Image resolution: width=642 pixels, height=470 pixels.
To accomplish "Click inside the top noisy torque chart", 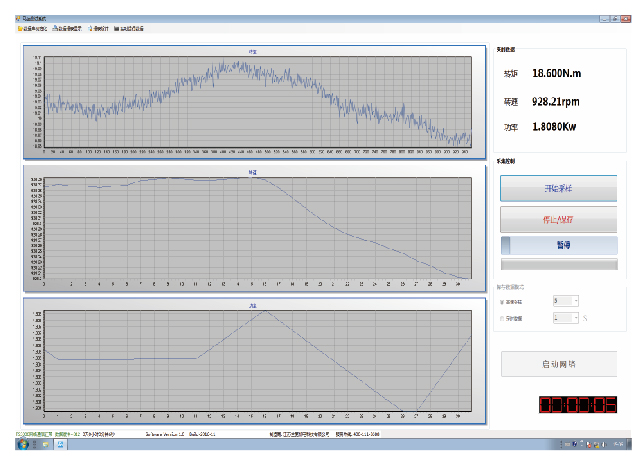I will tap(258, 102).
